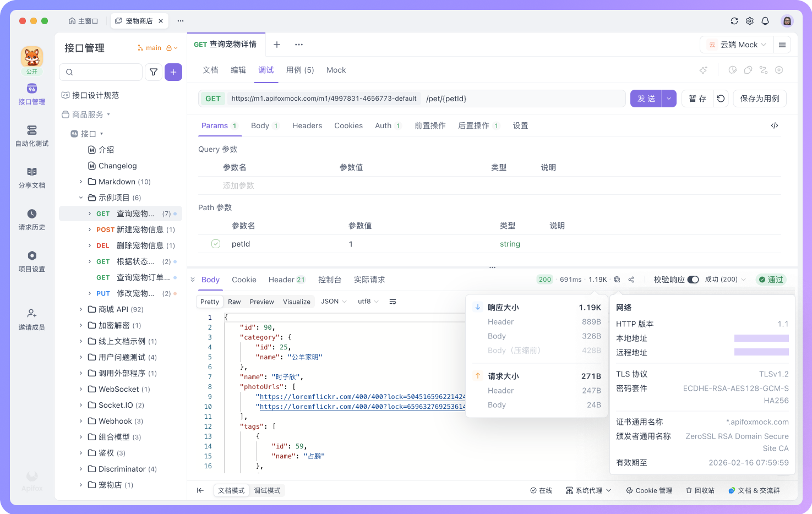
Task: Open the search in the 接口管理 panel
Action: click(x=101, y=72)
